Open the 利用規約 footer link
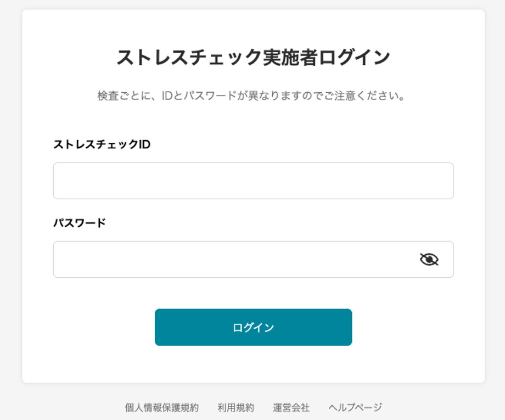505x420 pixels. (235, 407)
